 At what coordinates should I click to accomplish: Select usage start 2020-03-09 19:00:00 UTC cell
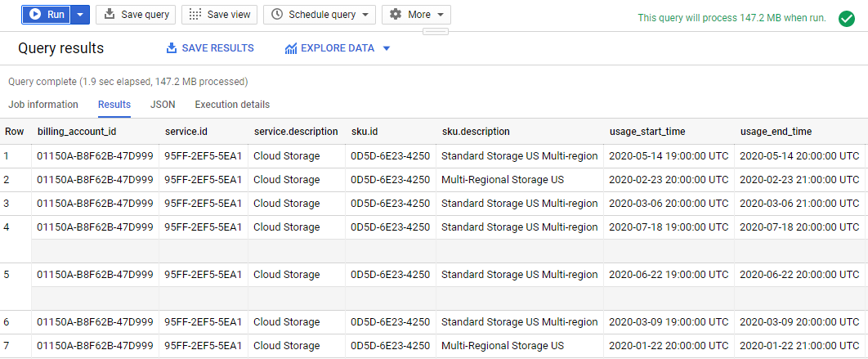669,322
